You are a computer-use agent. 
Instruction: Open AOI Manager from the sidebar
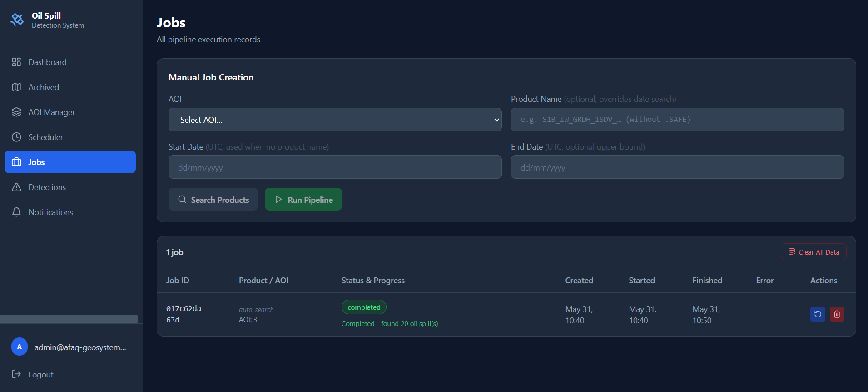point(70,112)
